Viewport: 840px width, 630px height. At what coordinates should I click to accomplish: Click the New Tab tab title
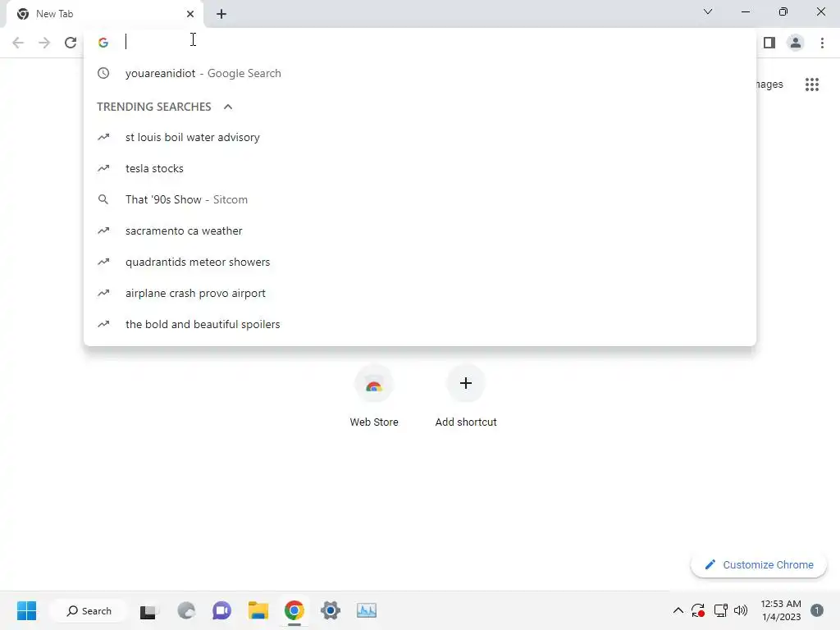pyautogui.click(x=55, y=14)
